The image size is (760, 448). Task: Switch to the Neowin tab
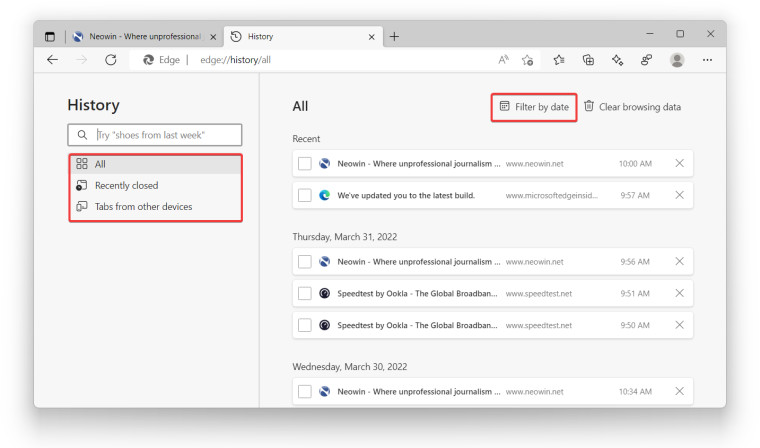144,36
